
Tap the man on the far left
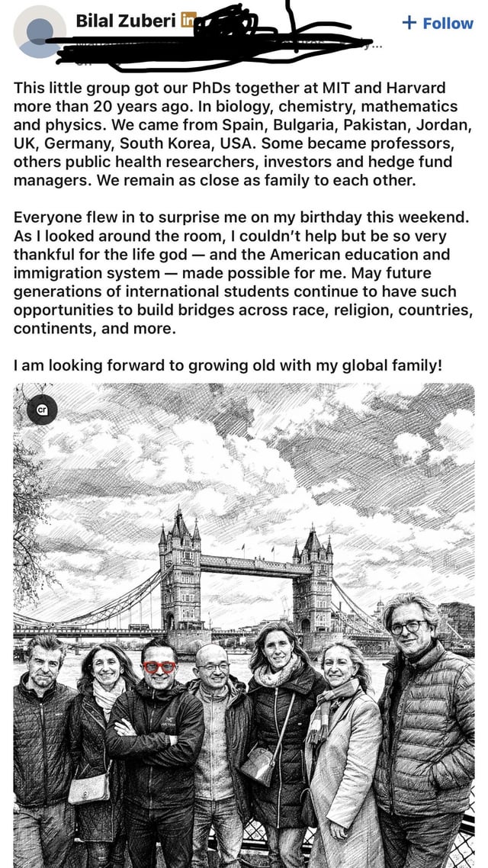pyautogui.click(x=43, y=747)
